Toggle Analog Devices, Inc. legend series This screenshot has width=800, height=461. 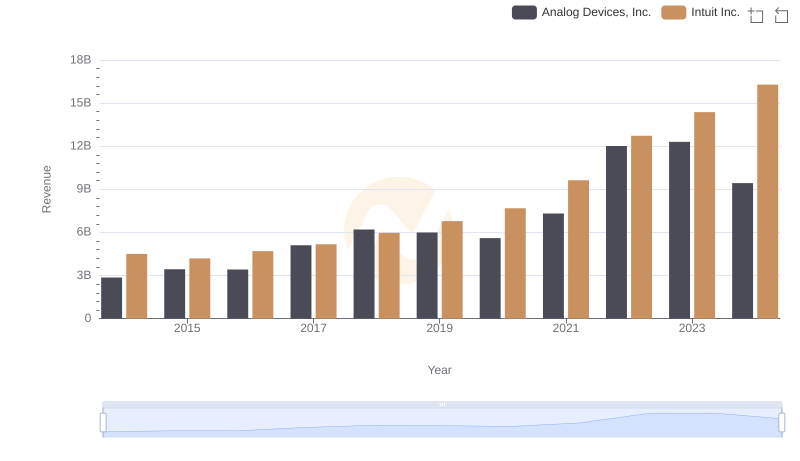pyautogui.click(x=582, y=12)
